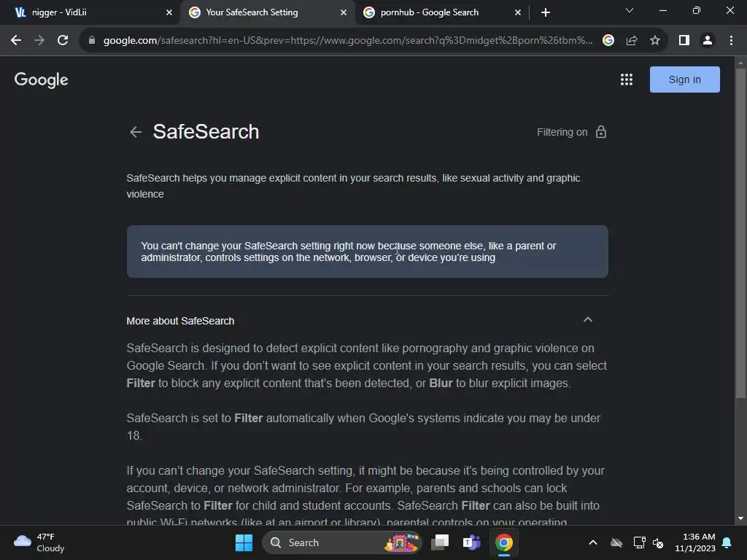The width and height of the screenshot is (747, 560).
Task: Reload the current page
Action: [x=63, y=41]
